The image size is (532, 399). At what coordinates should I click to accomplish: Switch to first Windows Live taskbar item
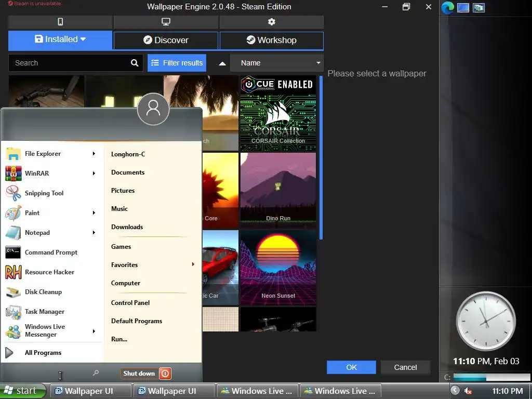coord(257,391)
